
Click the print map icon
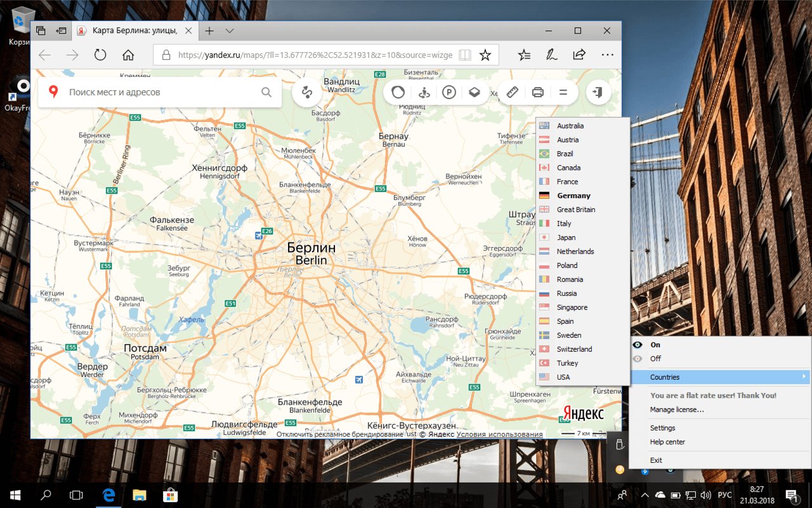coord(537,92)
